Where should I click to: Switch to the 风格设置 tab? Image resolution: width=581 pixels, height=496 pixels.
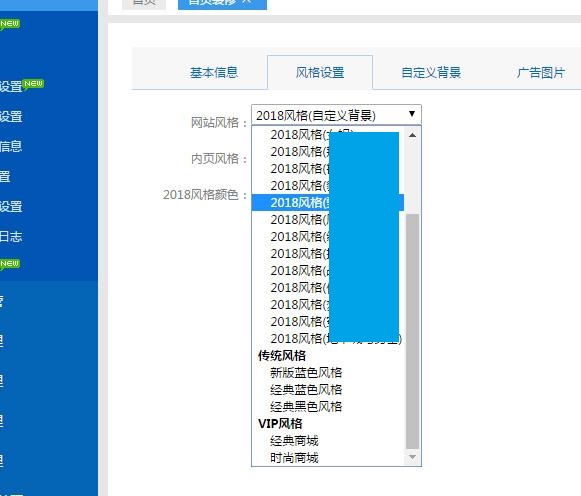[320, 73]
